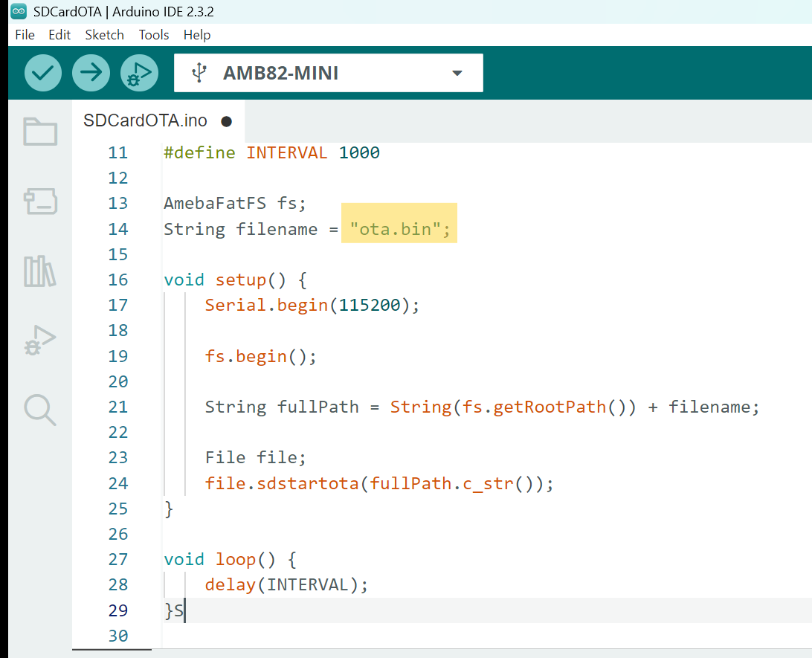
Task: Open the File menu
Action: pos(25,35)
